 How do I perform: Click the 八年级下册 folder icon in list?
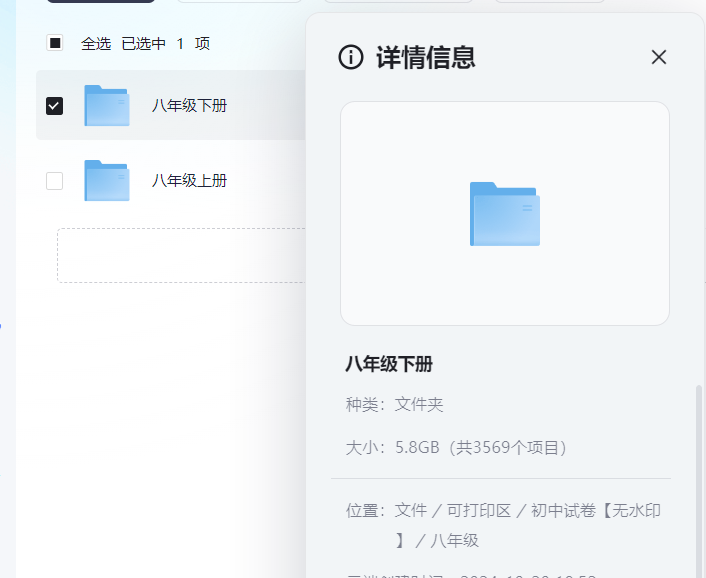pos(106,106)
